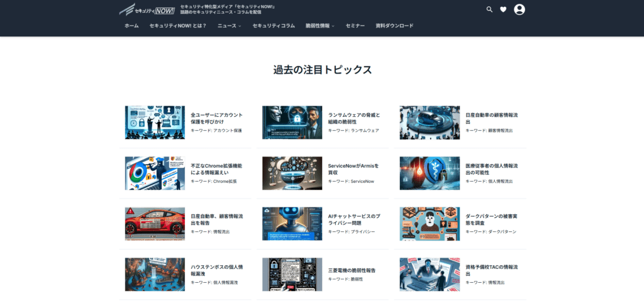This screenshot has height=306, width=644.
Task: Open the セキュリティコラム menu item
Action: click(274, 26)
